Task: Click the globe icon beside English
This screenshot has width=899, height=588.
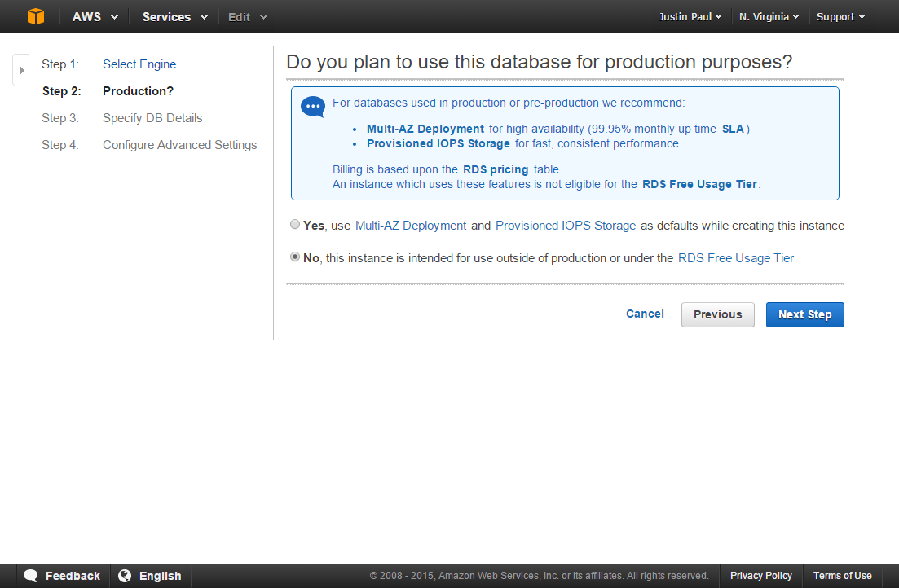Action: (x=125, y=576)
